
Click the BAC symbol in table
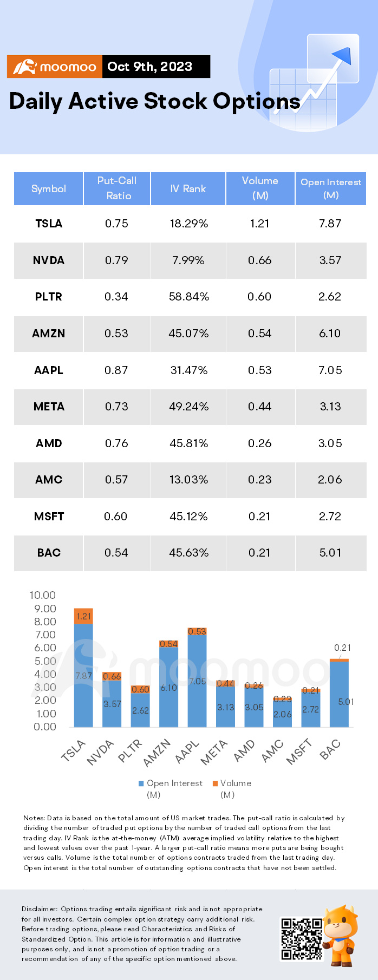click(49, 553)
